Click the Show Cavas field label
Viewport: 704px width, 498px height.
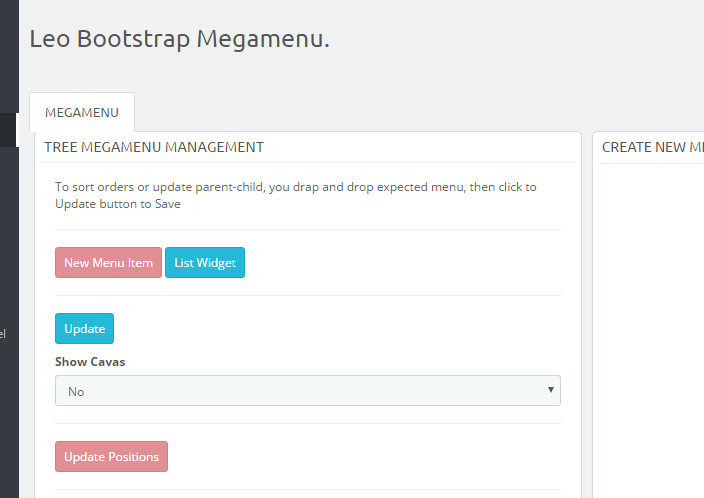(x=90, y=362)
